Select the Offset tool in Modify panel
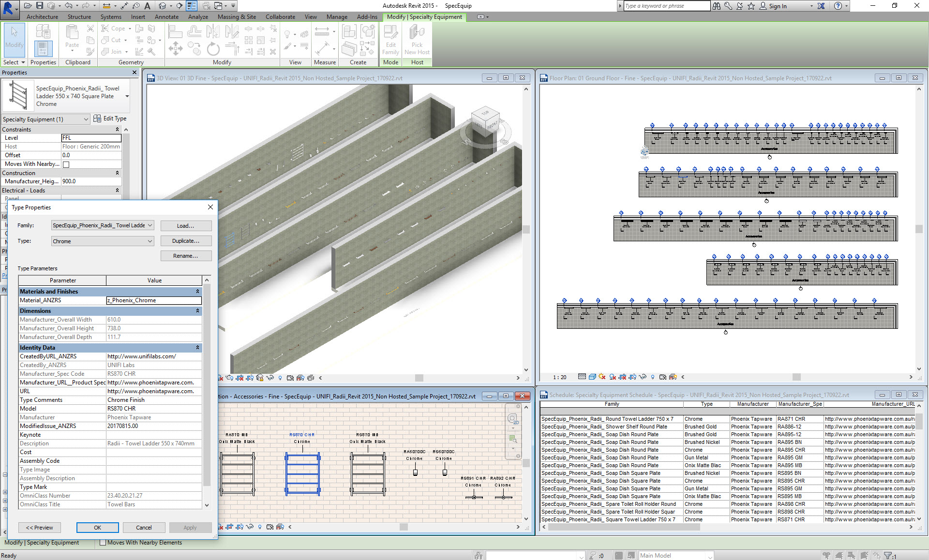Screen dimensions: 929x560 click(194, 32)
